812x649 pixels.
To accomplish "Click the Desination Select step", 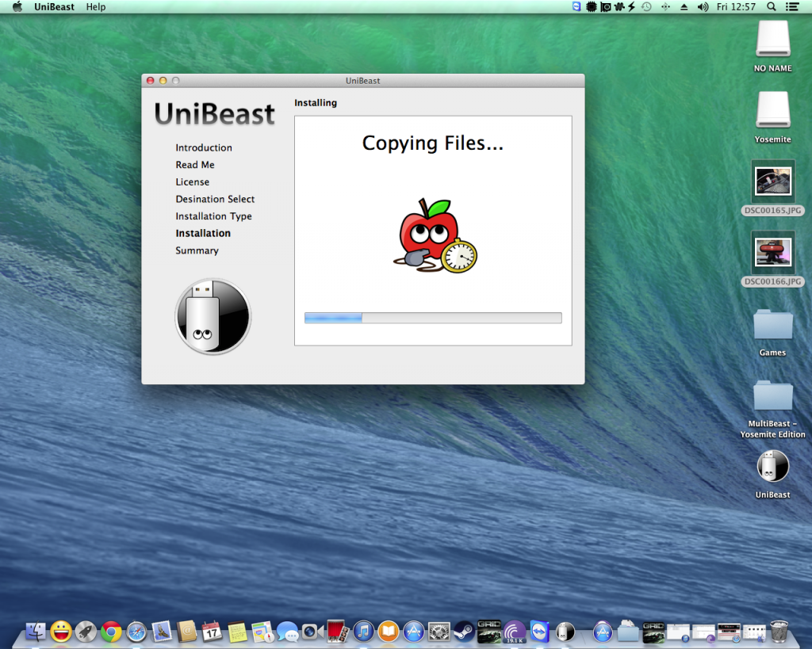I will pos(215,199).
